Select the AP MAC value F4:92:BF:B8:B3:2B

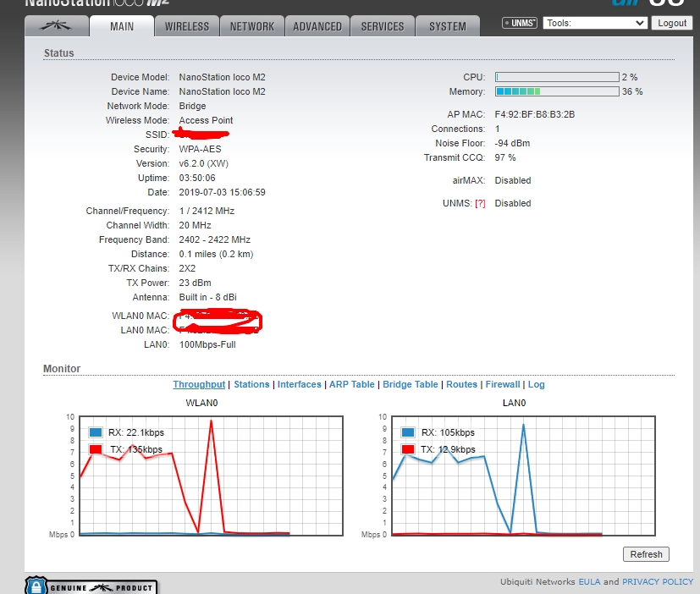click(534, 115)
